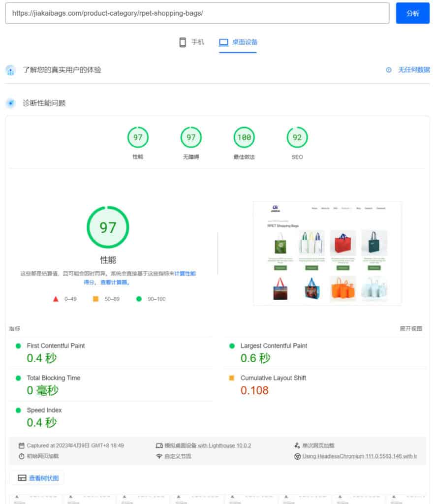
Task: Click the green circle 90–100 legend icon
Action: click(x=139, y=299)
